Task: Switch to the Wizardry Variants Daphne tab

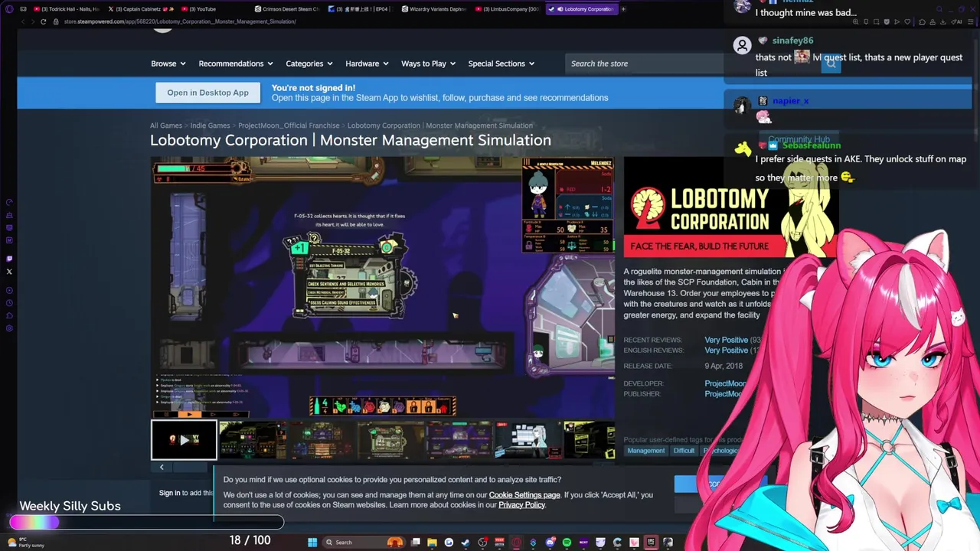Action: [435, 9]
